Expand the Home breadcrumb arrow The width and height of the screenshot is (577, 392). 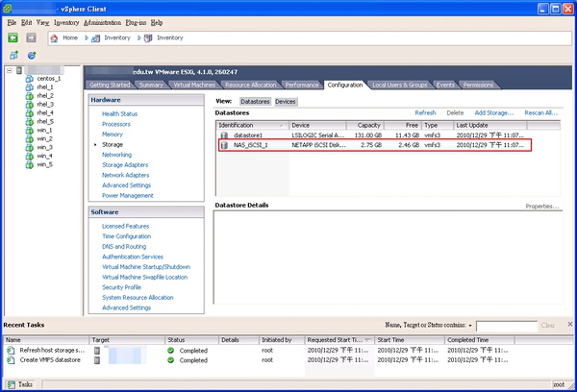point(87,37)
